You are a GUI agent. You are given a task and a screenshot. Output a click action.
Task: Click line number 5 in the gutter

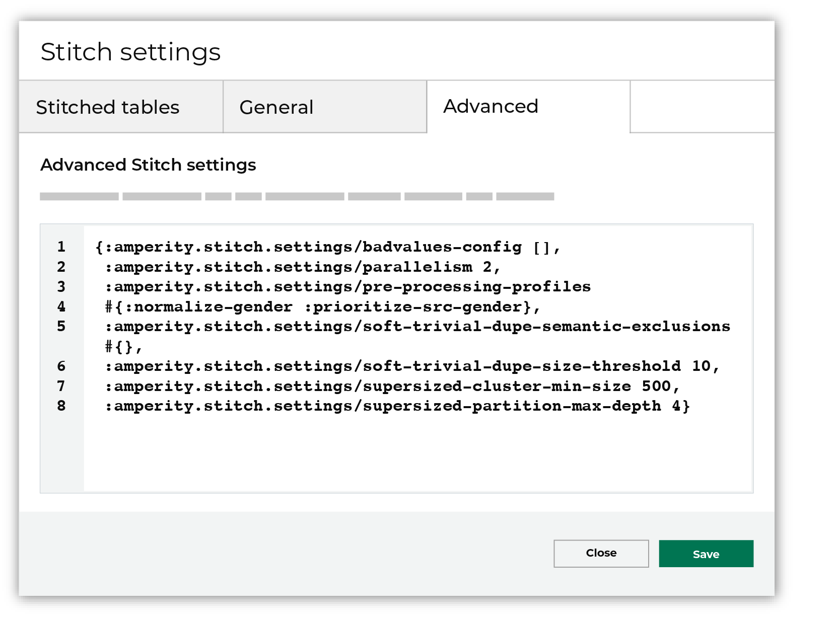tap(61, 326)
